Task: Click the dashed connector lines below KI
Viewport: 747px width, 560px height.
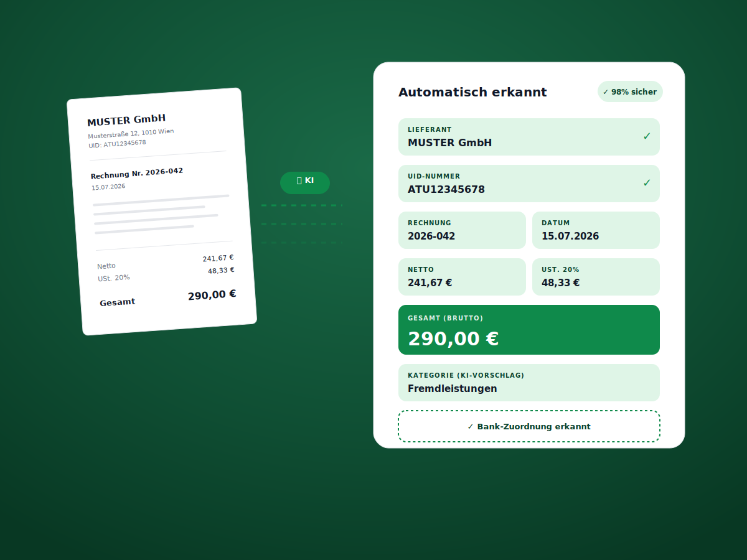Action: pyautogui.click(x=302, y=223)
